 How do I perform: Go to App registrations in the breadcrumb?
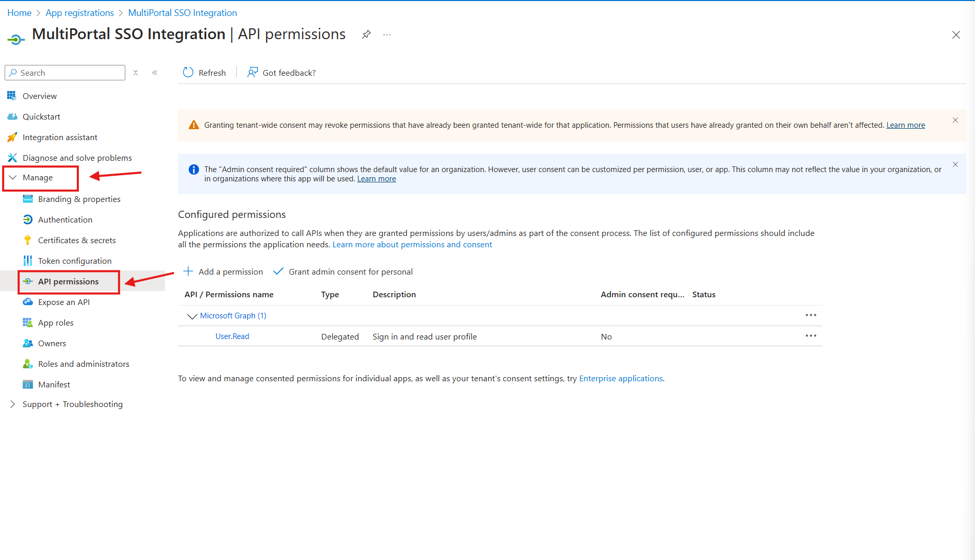[x=79, y=13]
